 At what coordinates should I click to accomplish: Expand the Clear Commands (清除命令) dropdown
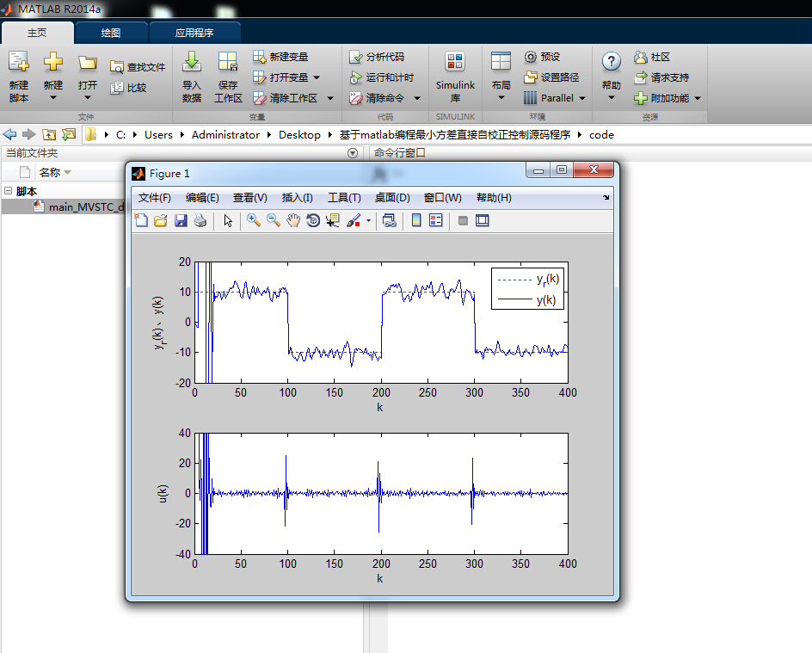coord(417,98)
